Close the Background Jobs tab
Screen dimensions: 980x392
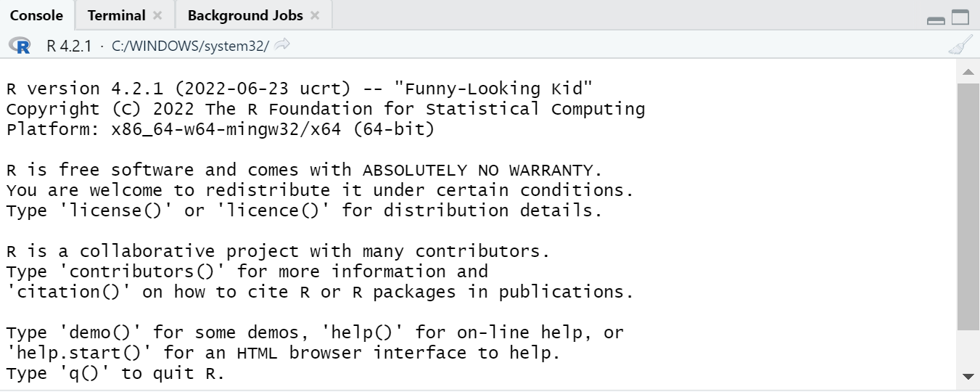(x=314, y=15)
